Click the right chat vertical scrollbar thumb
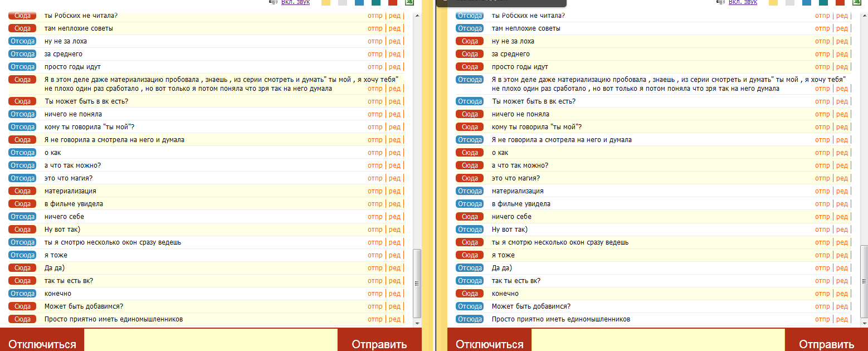Viewport: 868px width, 351px height. tap(864, 281)
